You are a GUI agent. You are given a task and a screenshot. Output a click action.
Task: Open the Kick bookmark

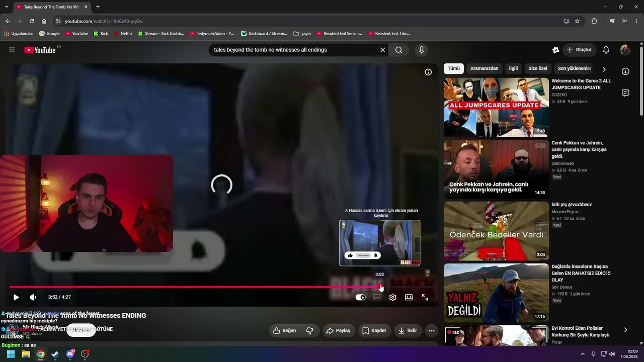click(x=101, y=34)
